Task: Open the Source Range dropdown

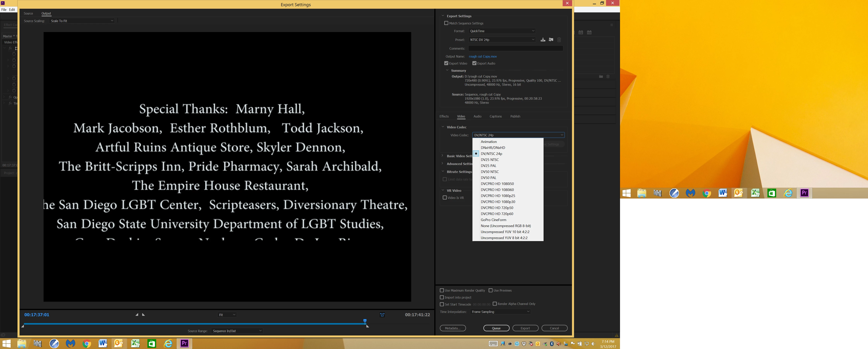Action: (x=237, y=331)
